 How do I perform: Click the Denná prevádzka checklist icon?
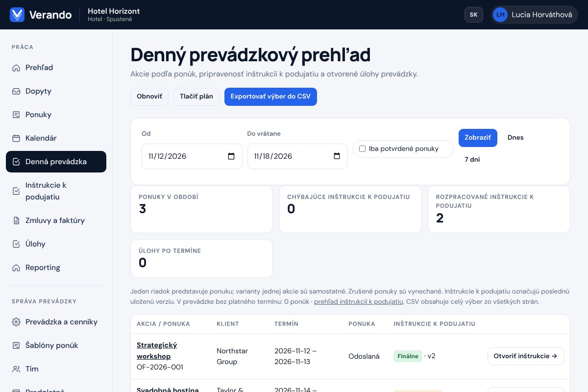pos(16,162)
